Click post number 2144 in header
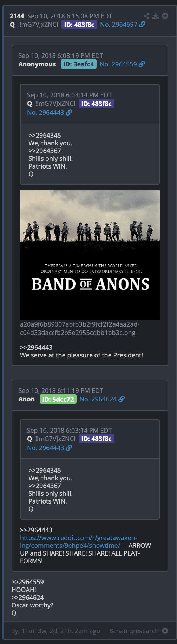177x644 pixels. [x=17, y=16]
